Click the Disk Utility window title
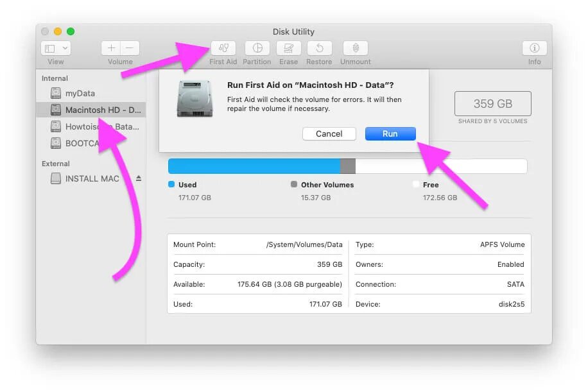Image resolution: width=588 pixels, height=392 pixels. click(293, 32)
